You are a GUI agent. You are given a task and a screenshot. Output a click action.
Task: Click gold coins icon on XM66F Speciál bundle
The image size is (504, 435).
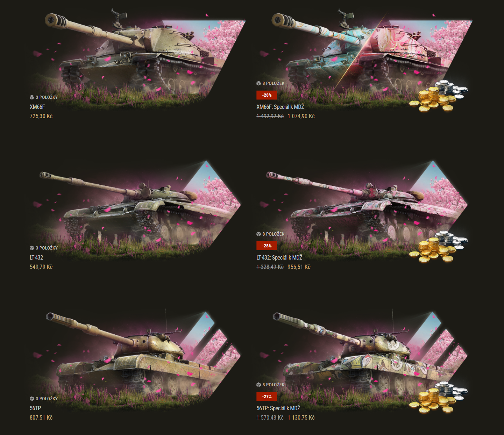click(x=439, y=96)
